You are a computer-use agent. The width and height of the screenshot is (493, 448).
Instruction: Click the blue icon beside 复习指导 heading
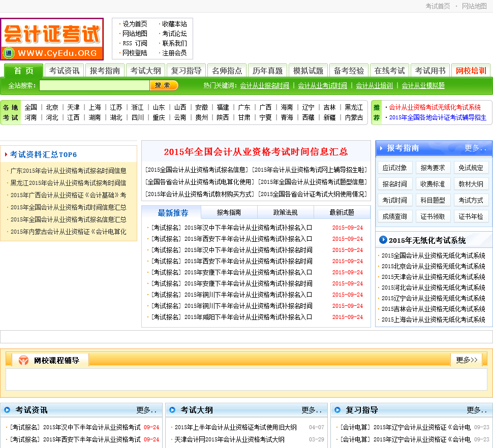click(x=338, y=410)
